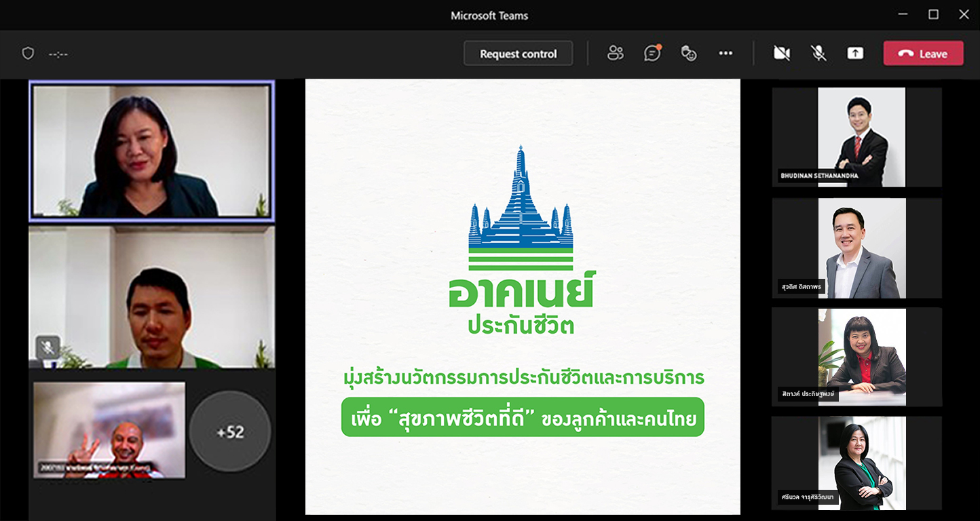Click the shared presentation slide
980x521 pixels.
(522, 296)
